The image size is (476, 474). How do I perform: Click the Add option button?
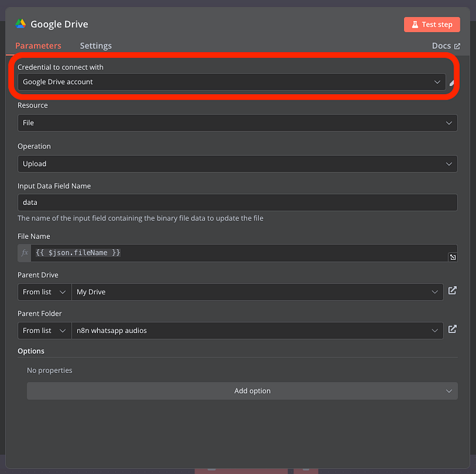242,391
